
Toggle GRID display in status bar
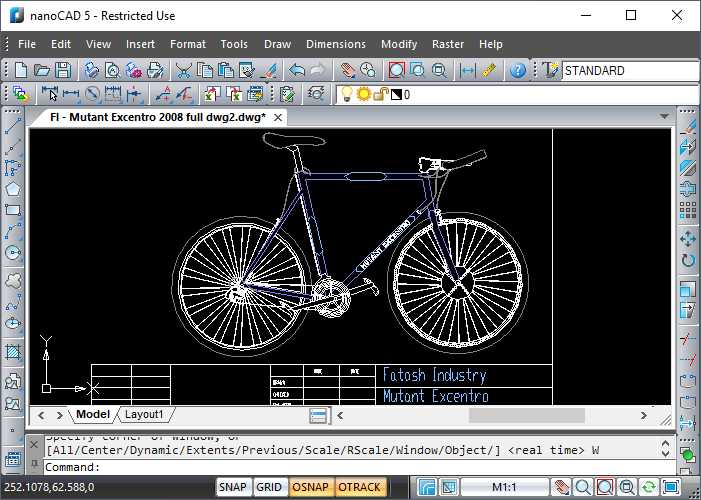[269, 487]
